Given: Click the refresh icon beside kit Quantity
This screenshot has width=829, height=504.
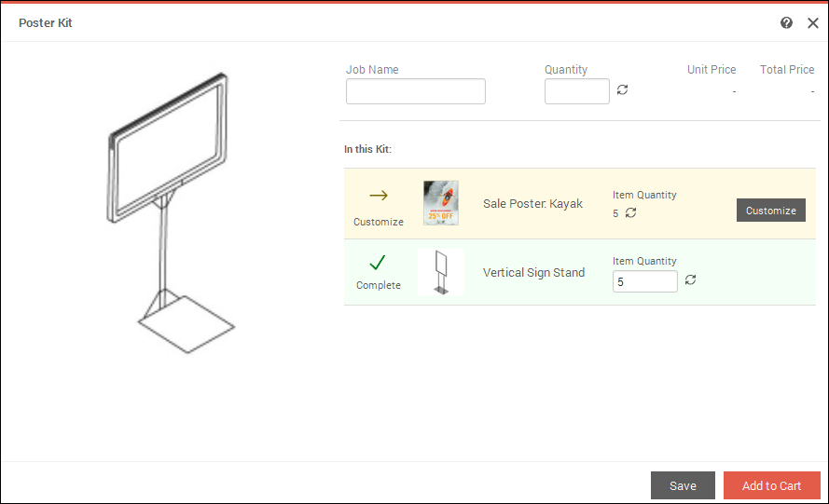Looking at the screenshot, I should (x=623, y=90).
